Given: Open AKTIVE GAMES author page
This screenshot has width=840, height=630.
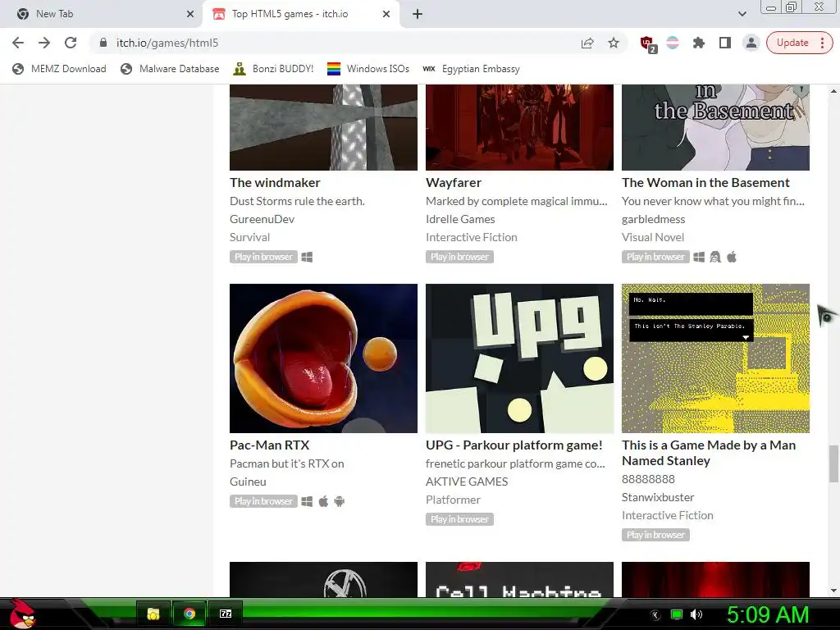Looking at the screenshot, I should click(467, 482).
